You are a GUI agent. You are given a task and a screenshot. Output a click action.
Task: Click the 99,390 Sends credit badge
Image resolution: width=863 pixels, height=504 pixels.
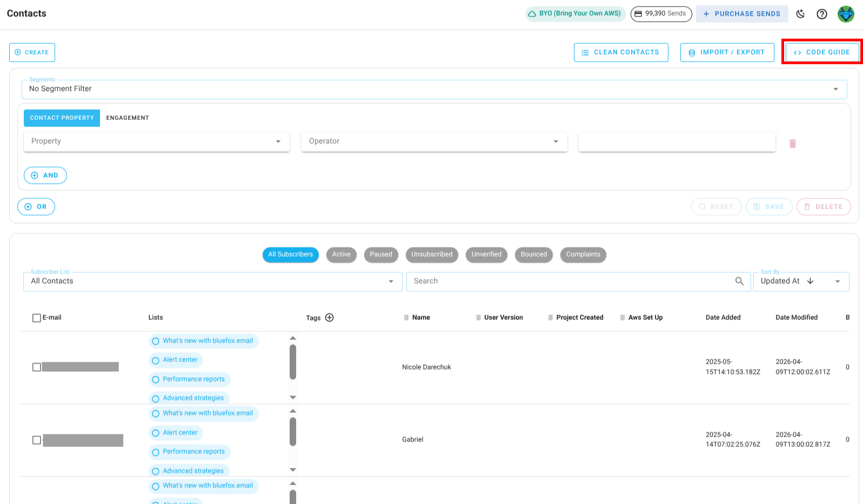coord(661,14)
